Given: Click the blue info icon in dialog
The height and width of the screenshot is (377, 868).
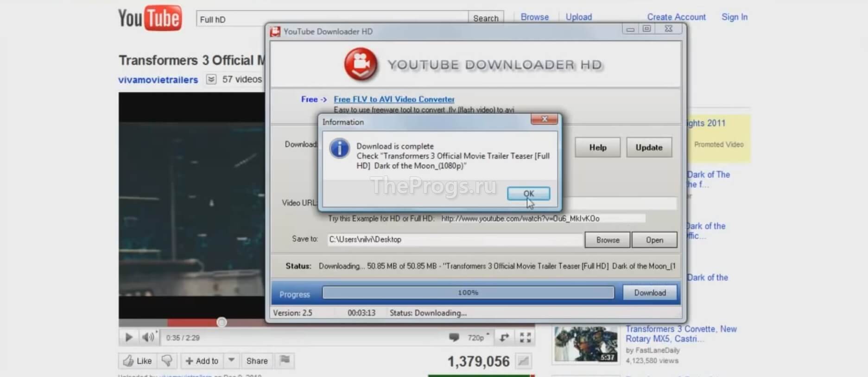Looking at the screenshot, I should [339, 149].
